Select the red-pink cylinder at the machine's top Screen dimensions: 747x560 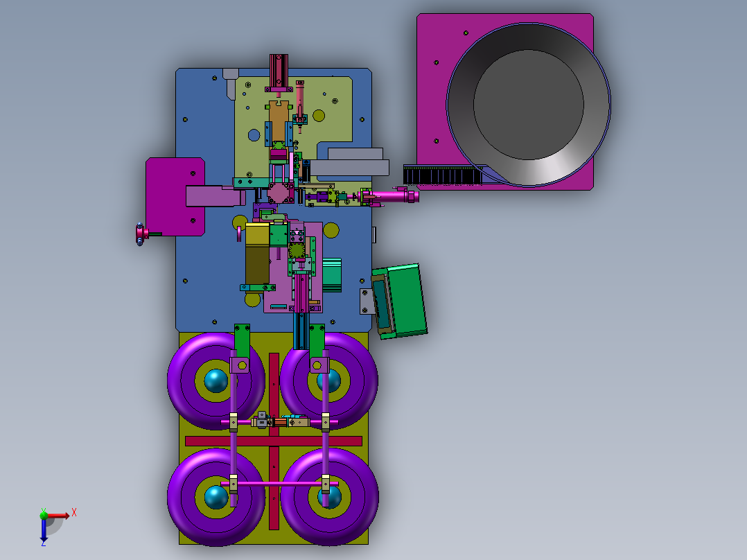[279, 71]
